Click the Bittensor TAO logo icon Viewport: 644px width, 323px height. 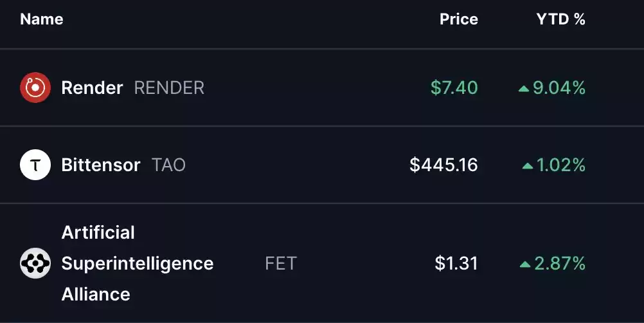click(x=35, y=165)
